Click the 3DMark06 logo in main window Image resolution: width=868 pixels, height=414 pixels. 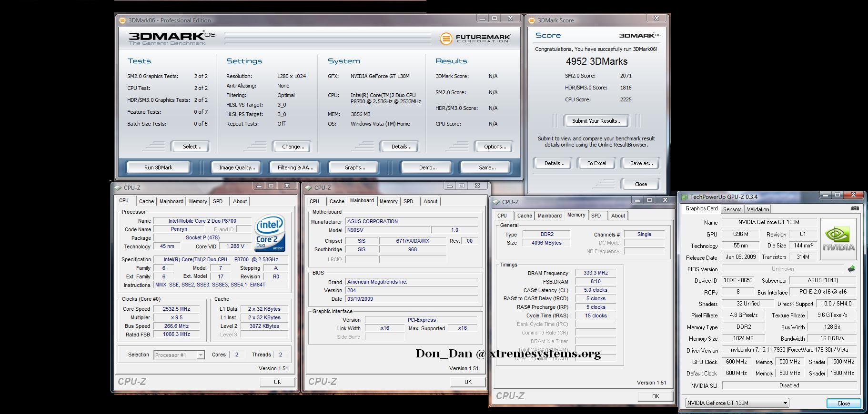pyautogui.click(x=172, y=38)
